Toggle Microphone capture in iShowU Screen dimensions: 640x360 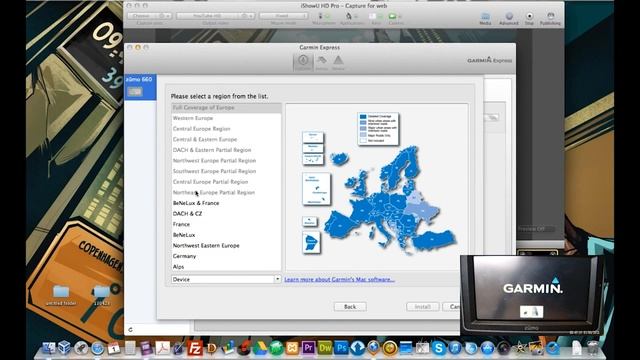[x=324, y=19]
